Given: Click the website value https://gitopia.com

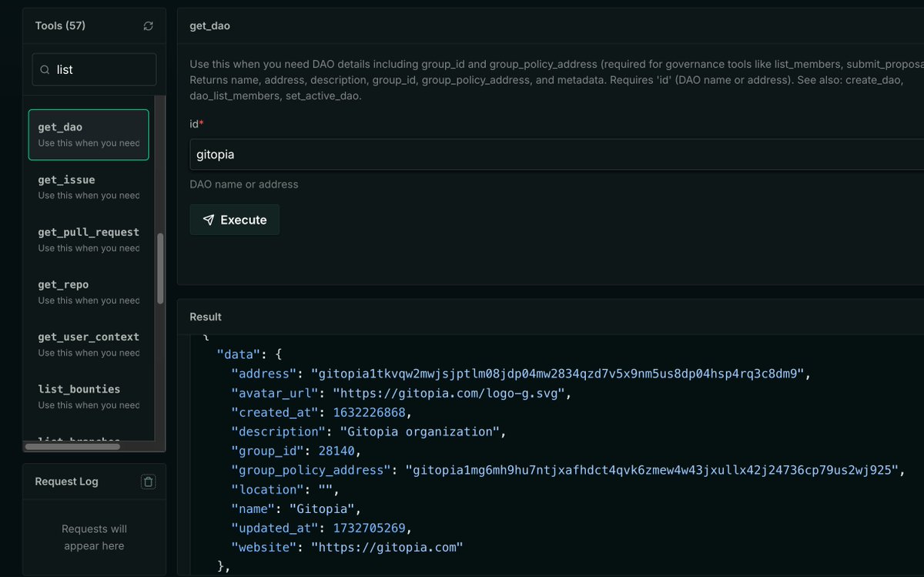Looking at the screenshot, I should click(x=387, y=547).
